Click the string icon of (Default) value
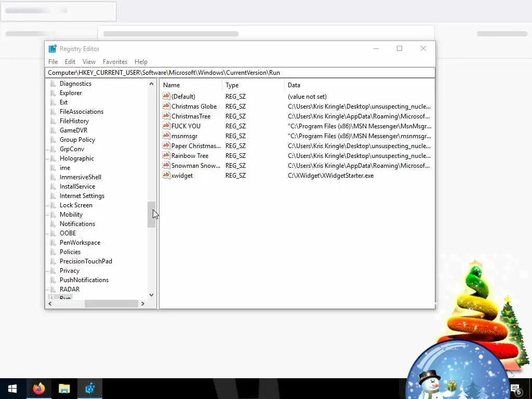Image resolution: width=532 pixels, height=399 pixels. coord(166,96)
